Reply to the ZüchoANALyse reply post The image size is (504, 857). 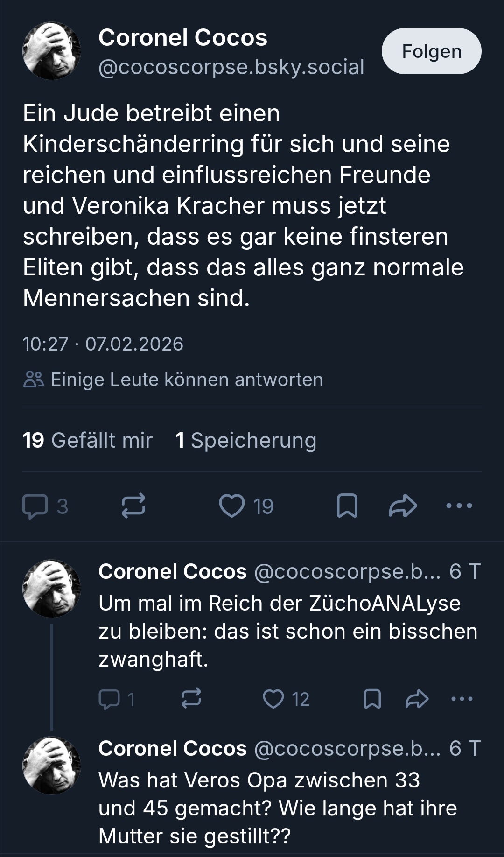(x=110, y=699)
